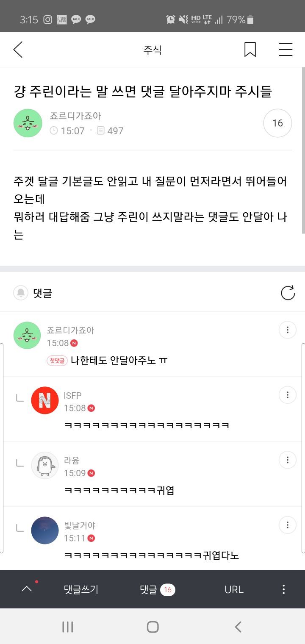Open the 댓글 16 tab in bottom bar
The image size is (305, 644).
click(157, 589)
